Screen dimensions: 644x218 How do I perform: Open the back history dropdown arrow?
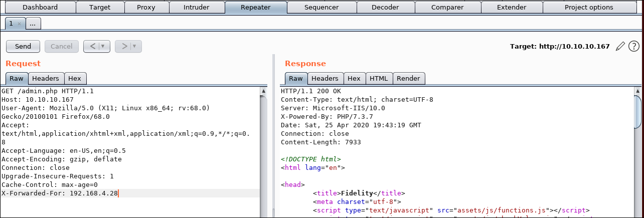[104, 46]
